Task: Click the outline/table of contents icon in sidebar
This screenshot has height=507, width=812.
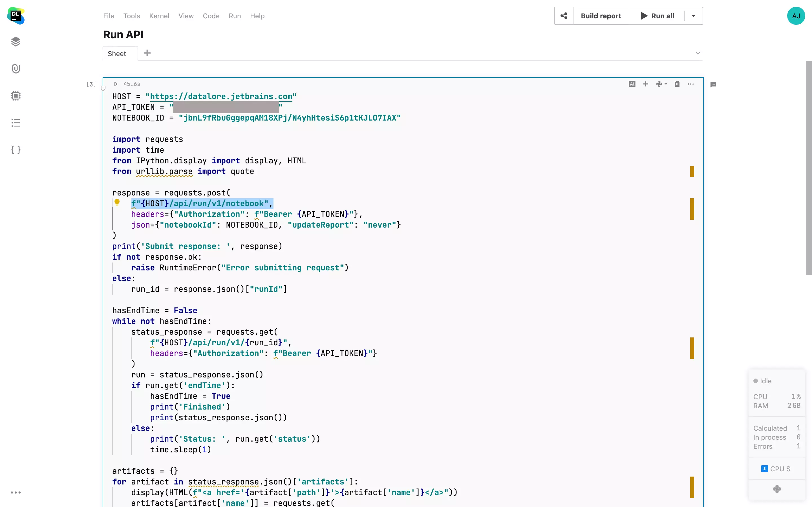Action: (16, 123)
